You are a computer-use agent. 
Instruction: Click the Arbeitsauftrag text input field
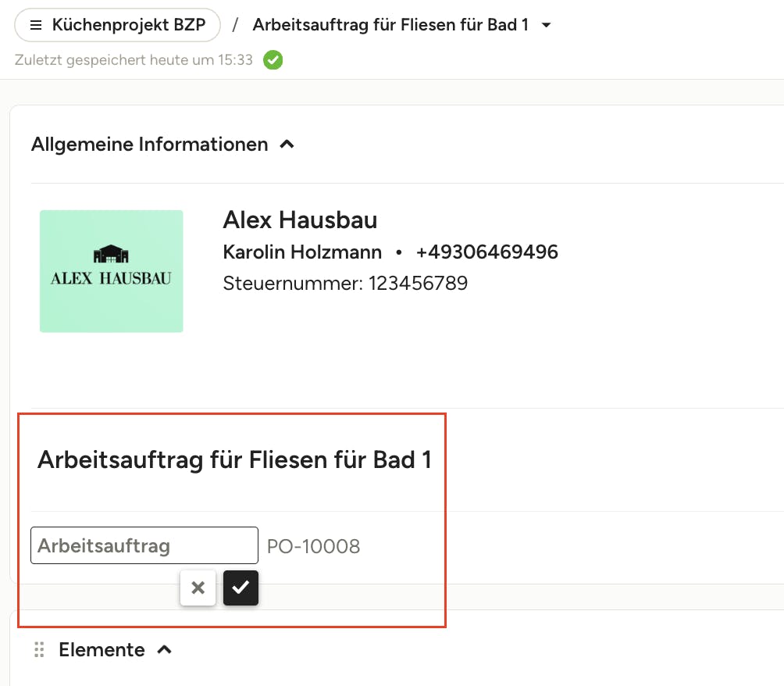pyautogui.click(x=144, y=545)
